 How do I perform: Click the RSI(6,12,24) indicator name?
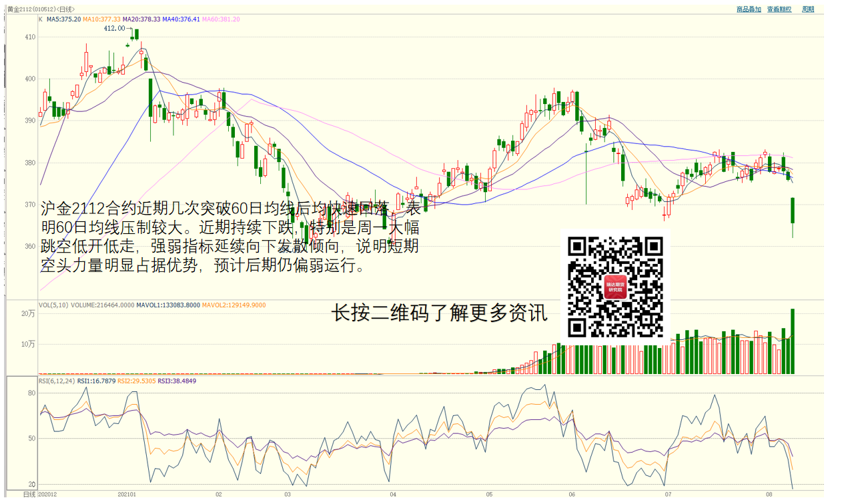(x=57, y=381)
